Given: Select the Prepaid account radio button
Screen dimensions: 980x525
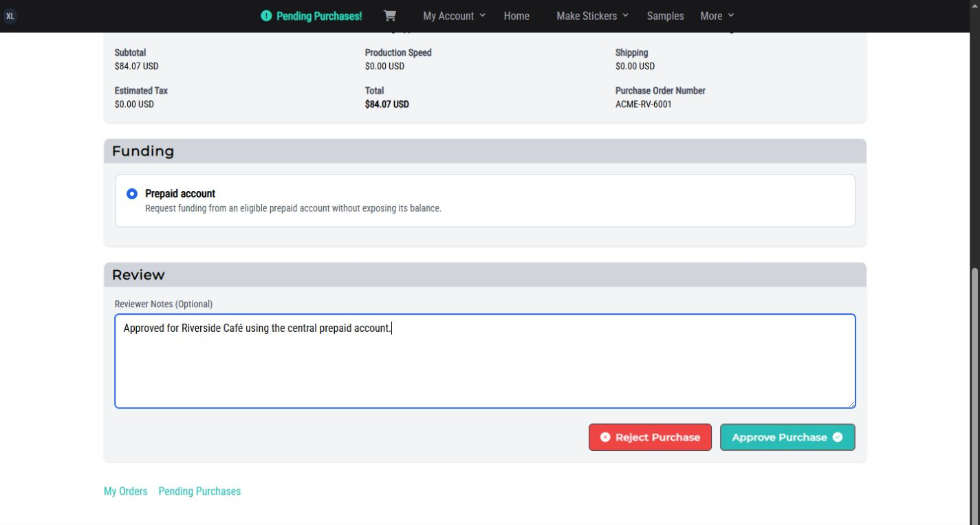Looking at the screenshot, I should 132,194.
